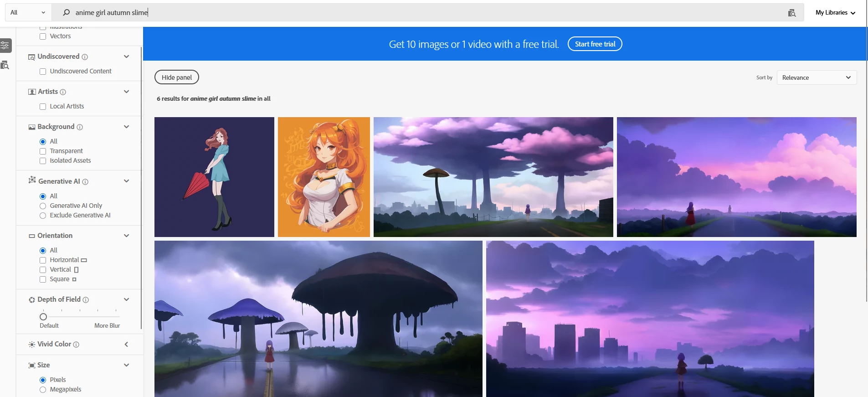Open the giant dripping mushroom road thumbnail

pos(318,319)
